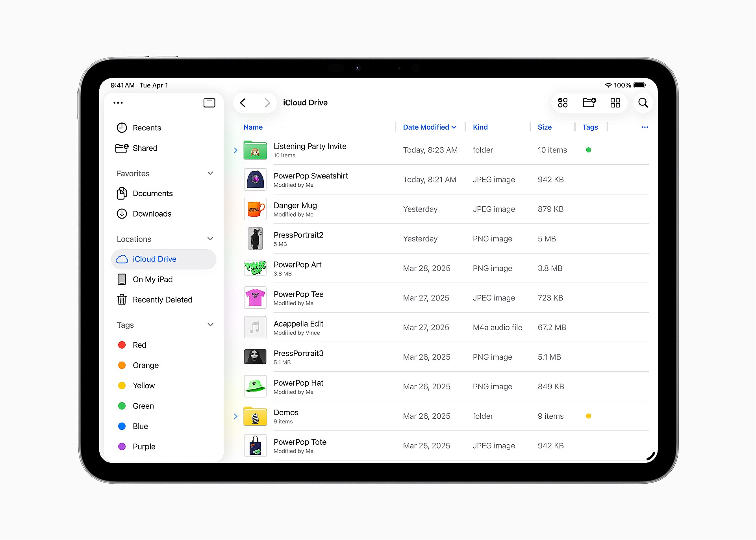Screen dimensions: 756x540
Task: Select the 'PowerPop Tote' file name
Action: click(x=300, y=442)
